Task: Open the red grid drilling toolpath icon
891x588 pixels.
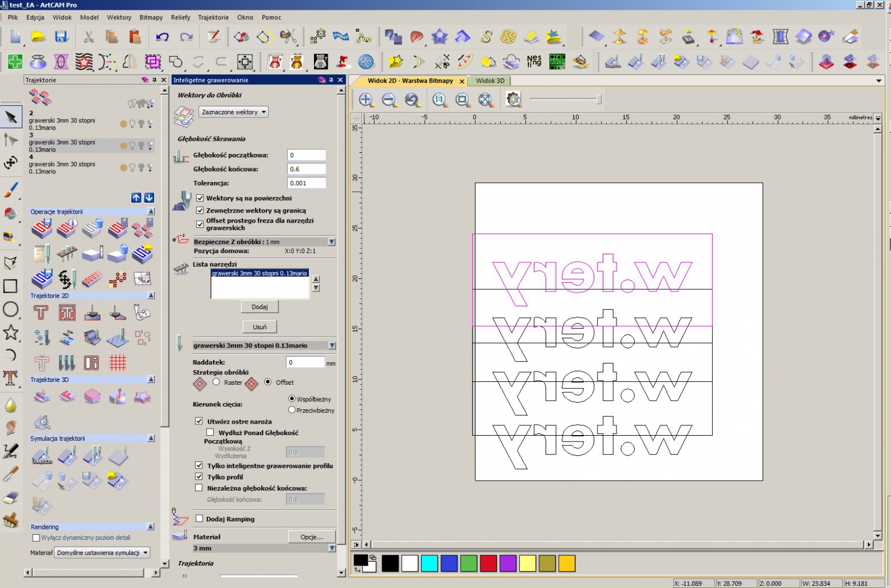Action: (x=117, y=363)
